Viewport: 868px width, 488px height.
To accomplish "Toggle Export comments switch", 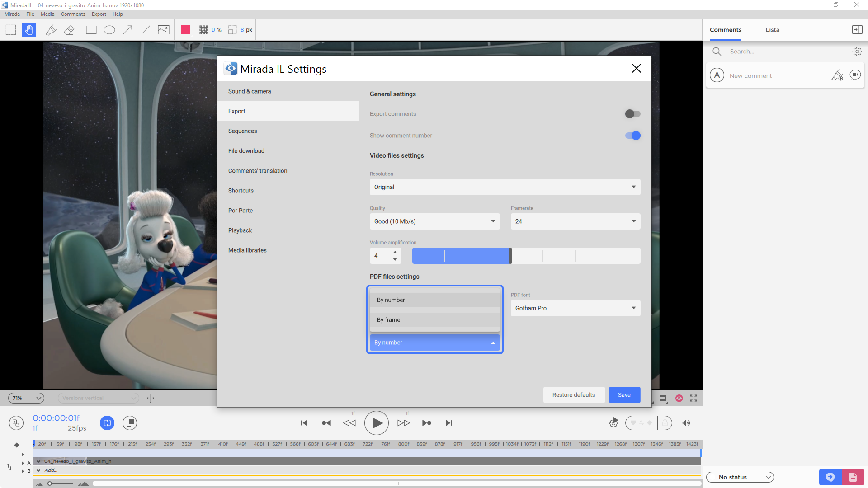I will [x=633, y=114].
